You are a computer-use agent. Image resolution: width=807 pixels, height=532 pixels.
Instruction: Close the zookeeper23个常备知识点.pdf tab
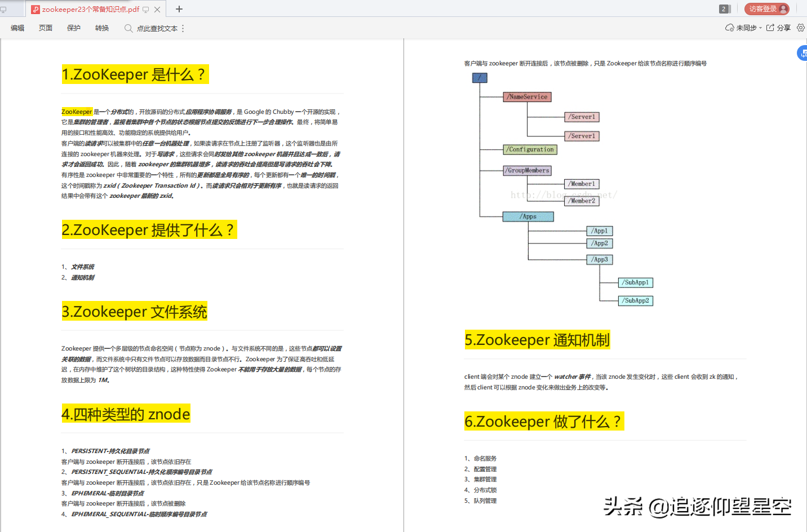click(157, 9)
